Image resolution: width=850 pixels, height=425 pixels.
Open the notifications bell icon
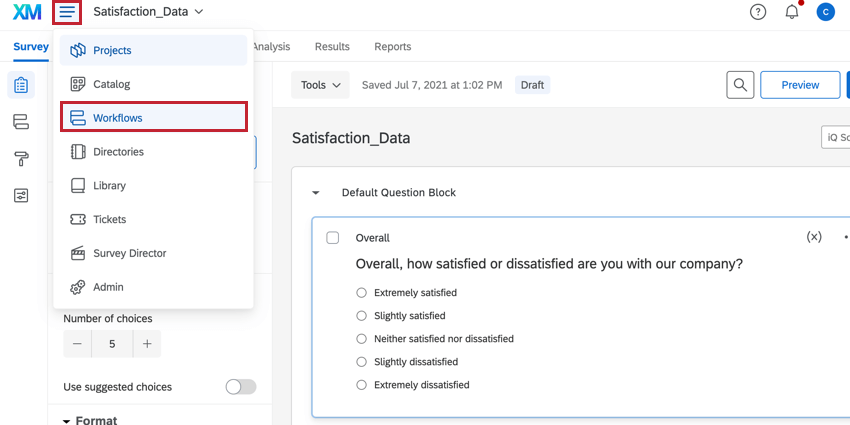tap(792, 12)
